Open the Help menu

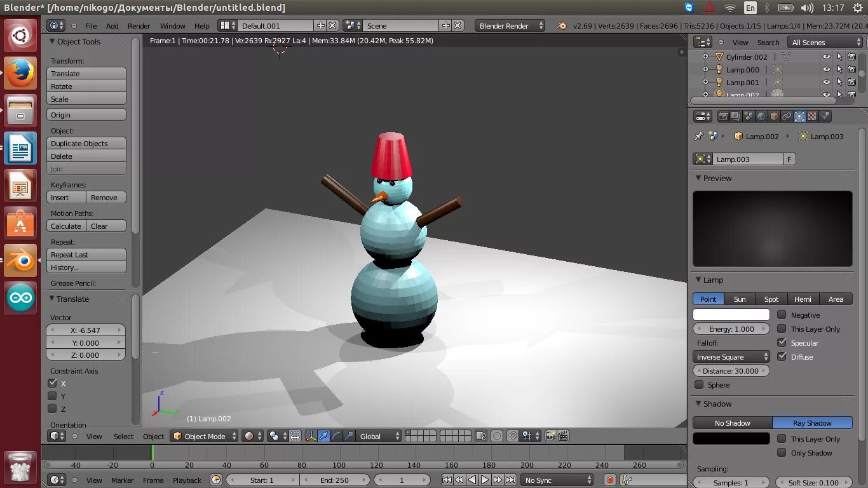pyautogui.click(x=201, y=26)
